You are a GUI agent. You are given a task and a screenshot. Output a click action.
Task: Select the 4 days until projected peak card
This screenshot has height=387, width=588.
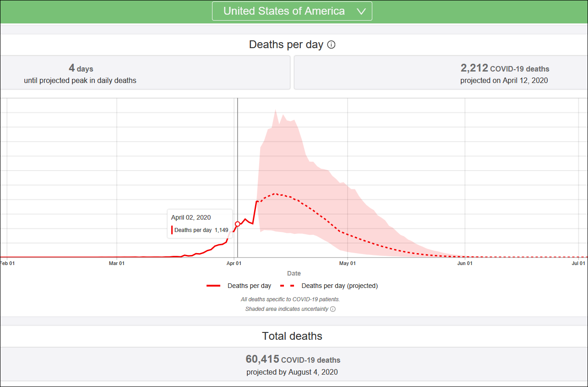click(x=145, y=73)
